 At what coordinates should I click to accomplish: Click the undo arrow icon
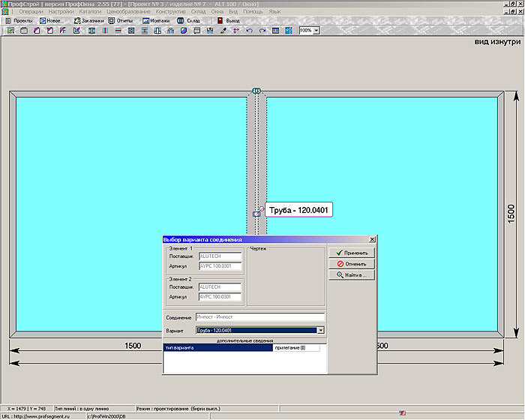pyautogui.click(x=250, y=31)
